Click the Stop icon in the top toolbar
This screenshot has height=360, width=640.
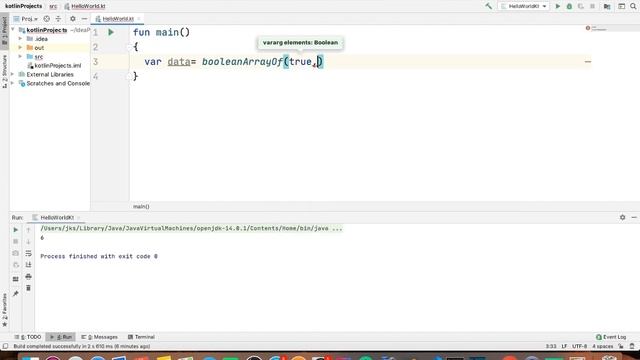coord(592,6)
